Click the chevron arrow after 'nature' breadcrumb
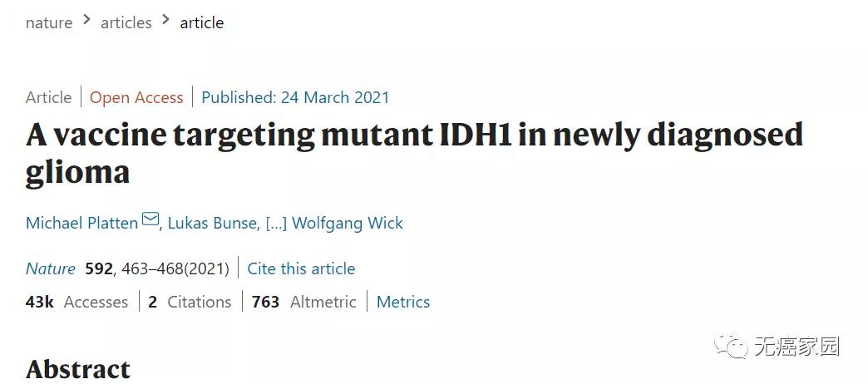Image resolution: width=868 pixels, height=384 pixels. (x=86, y=22)
